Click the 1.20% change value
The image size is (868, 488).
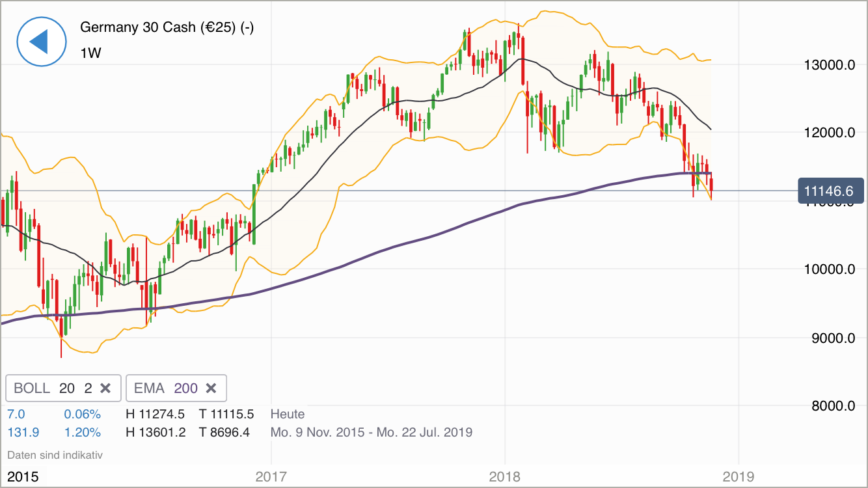(x=82, y=432)
